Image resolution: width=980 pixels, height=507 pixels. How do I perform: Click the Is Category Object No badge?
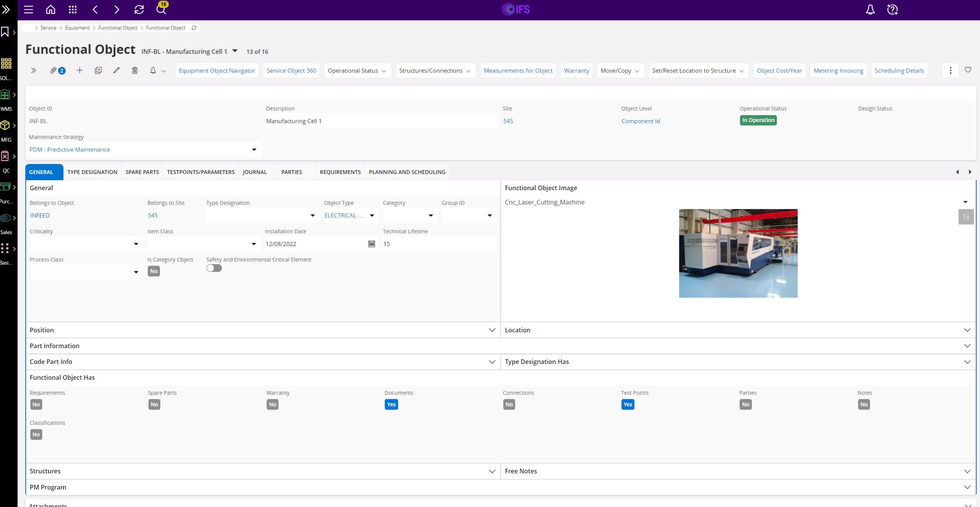[154, 271]
